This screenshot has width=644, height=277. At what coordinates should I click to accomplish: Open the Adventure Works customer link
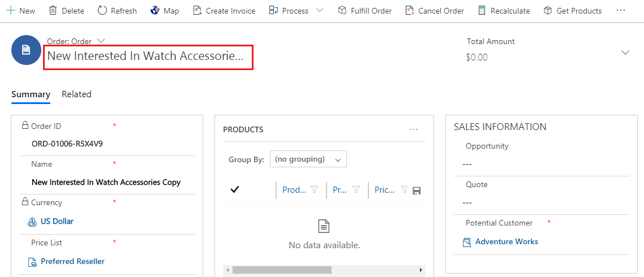[506, 242]
